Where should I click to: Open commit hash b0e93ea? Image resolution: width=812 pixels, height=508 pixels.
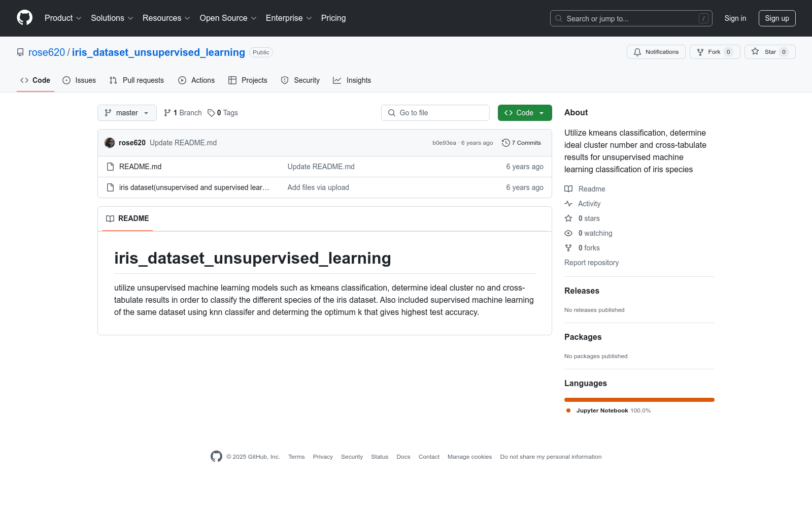[x=444, y=143]
